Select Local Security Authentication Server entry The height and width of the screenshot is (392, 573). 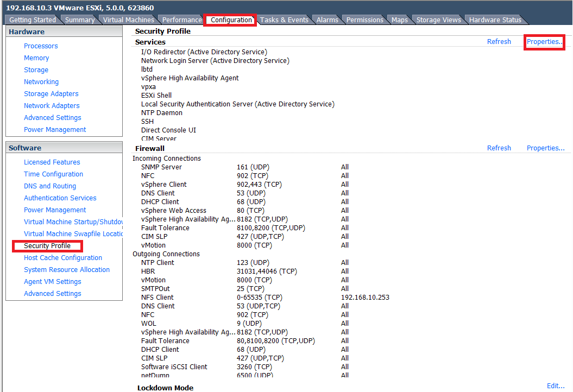238,104
